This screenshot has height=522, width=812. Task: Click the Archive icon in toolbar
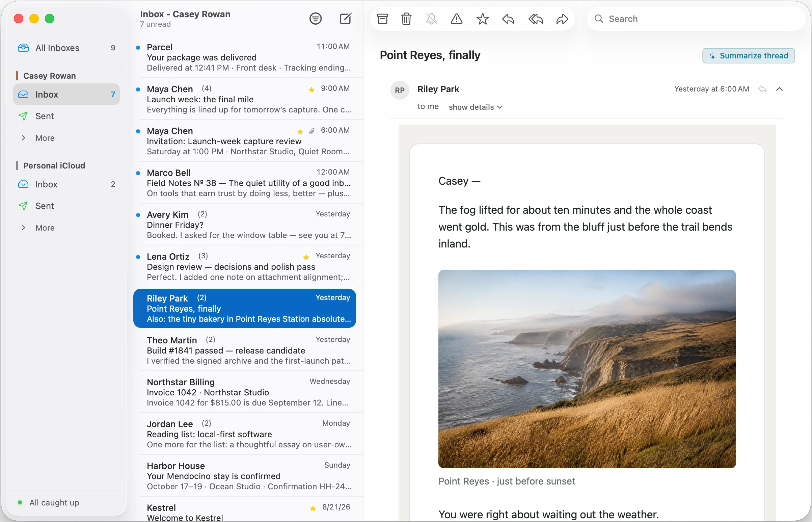point(382,19)
